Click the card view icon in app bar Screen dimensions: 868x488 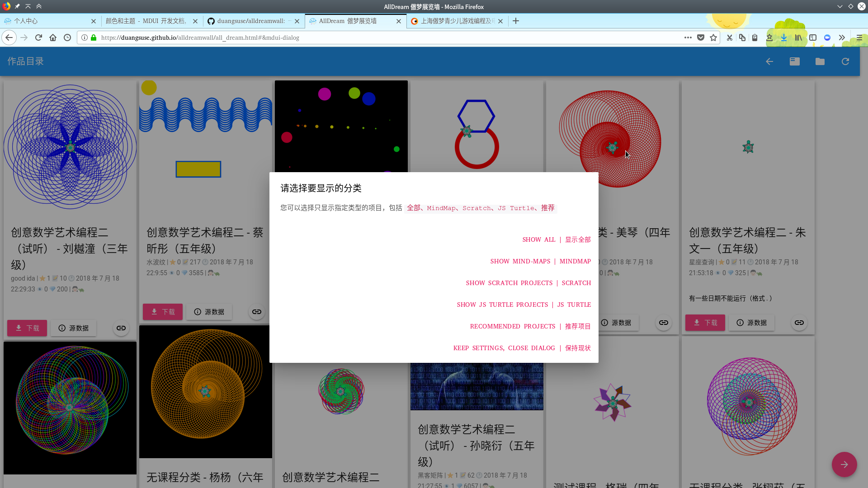pyautogui.click(x=795, y=61)
